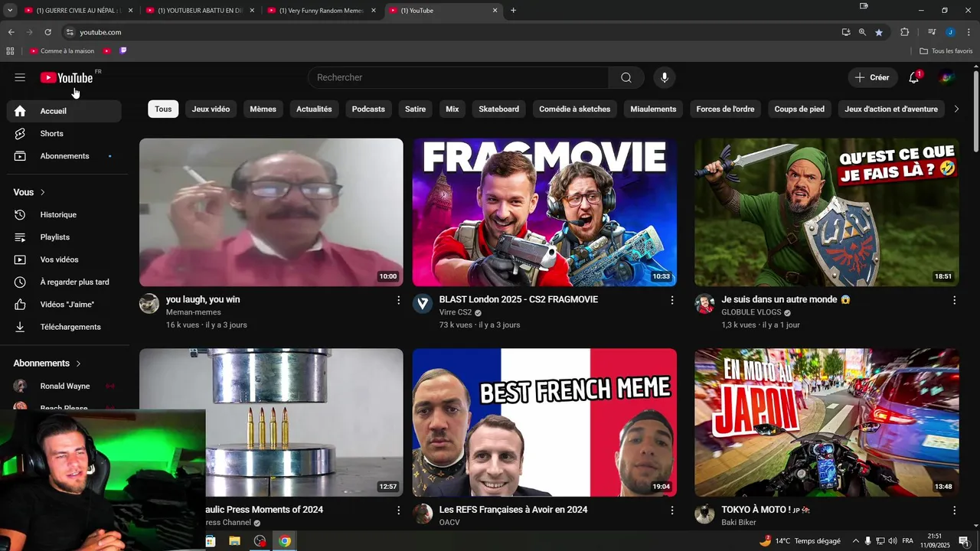Image resolution: width=980 pixels, height=551 pixels.
Task: Open Abonnements in the sidebar
Action: 64,156
